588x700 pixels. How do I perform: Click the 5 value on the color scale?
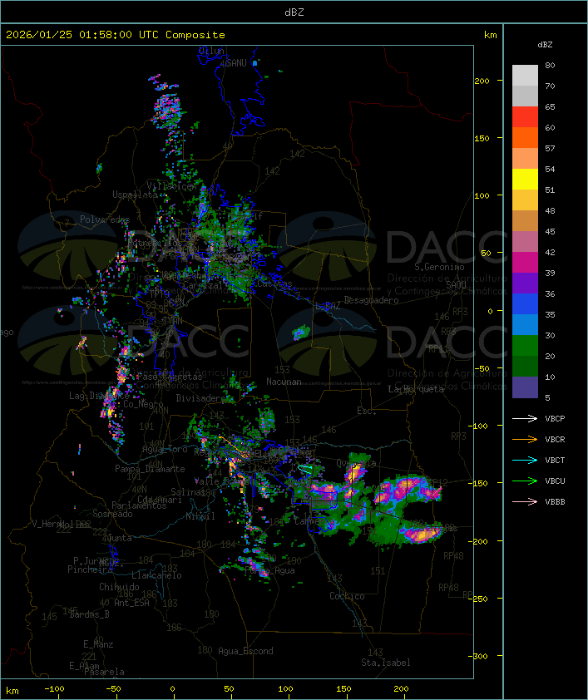[x=547, y=397]
